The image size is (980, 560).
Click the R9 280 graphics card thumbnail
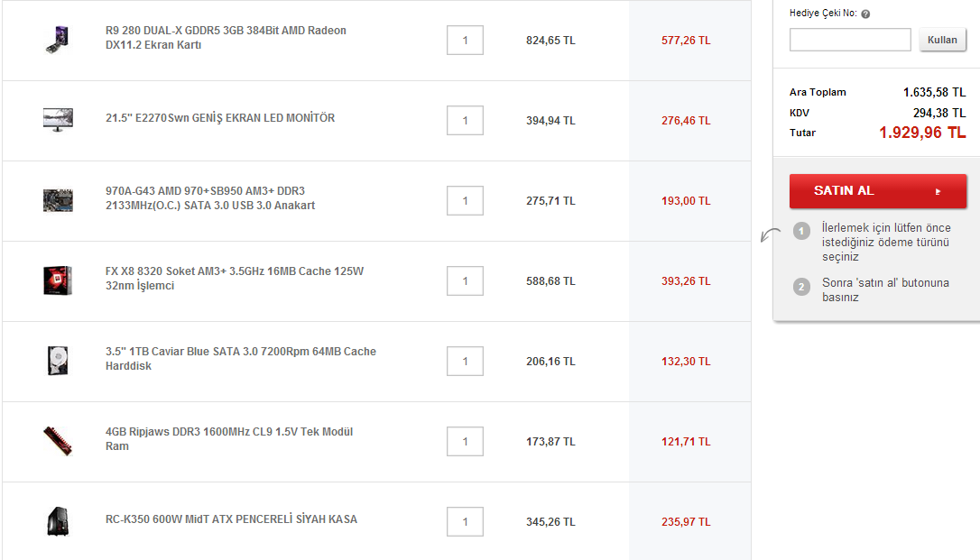pyautogui.click(x=57, y=40)
